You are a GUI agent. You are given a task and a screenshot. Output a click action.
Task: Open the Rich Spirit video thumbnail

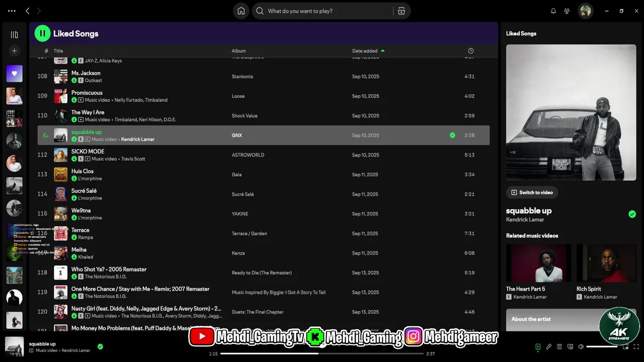pos(606,263)
